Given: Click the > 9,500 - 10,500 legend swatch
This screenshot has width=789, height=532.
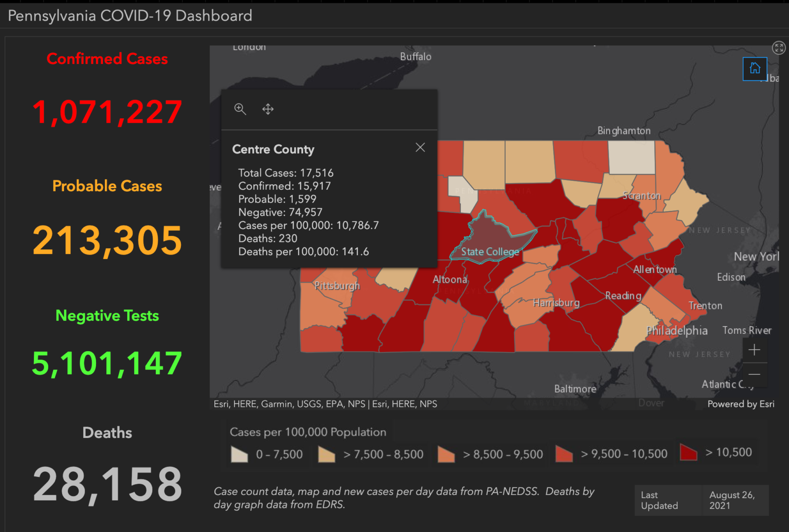Looking at the screenshot, I should pos(564,454).
